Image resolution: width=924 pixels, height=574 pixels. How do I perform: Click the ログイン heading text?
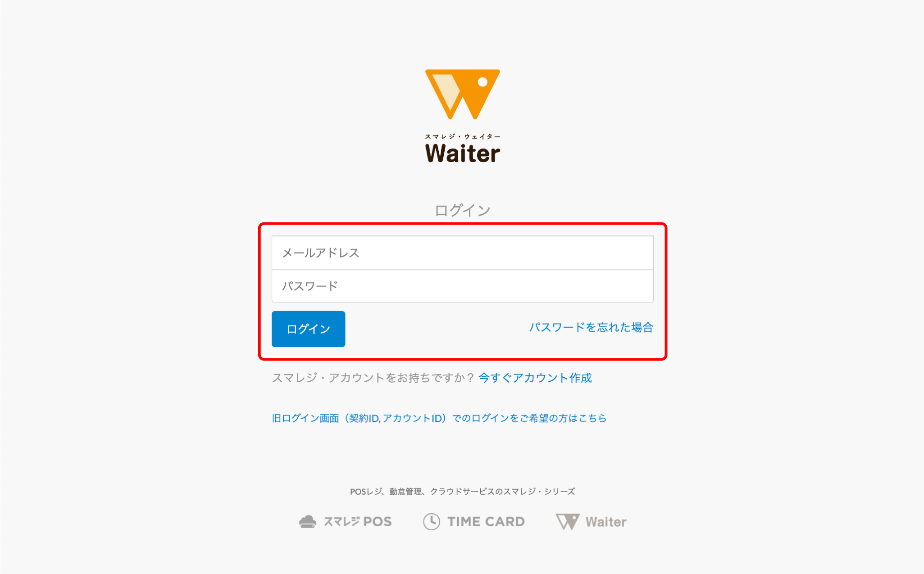[x=462, y=210]
